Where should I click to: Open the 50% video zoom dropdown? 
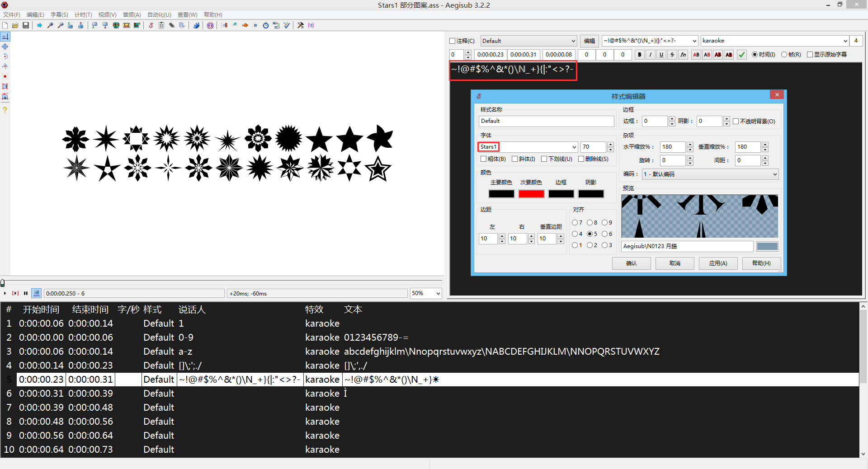(438, 293)
